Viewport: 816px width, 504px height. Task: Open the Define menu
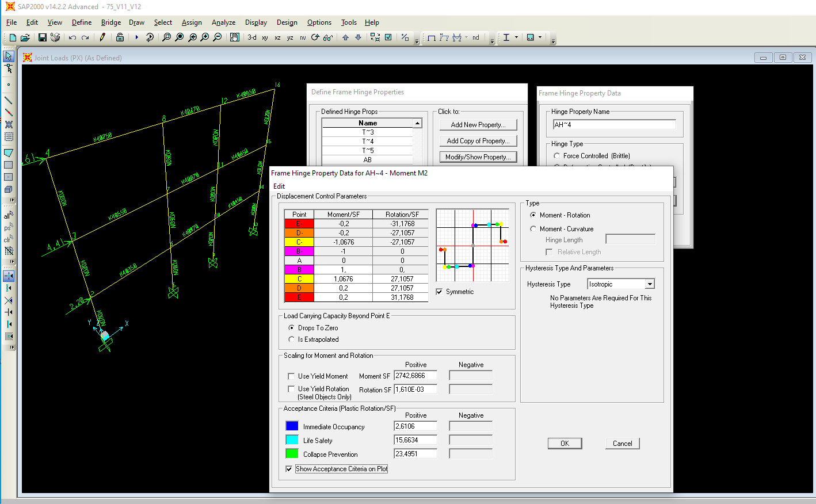[x=82, y=22]
